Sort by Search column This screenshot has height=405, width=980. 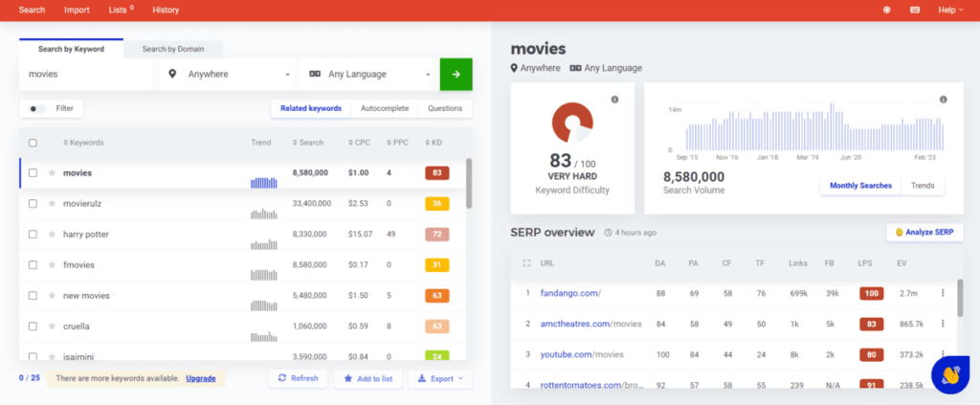click(x=308, y=143)
